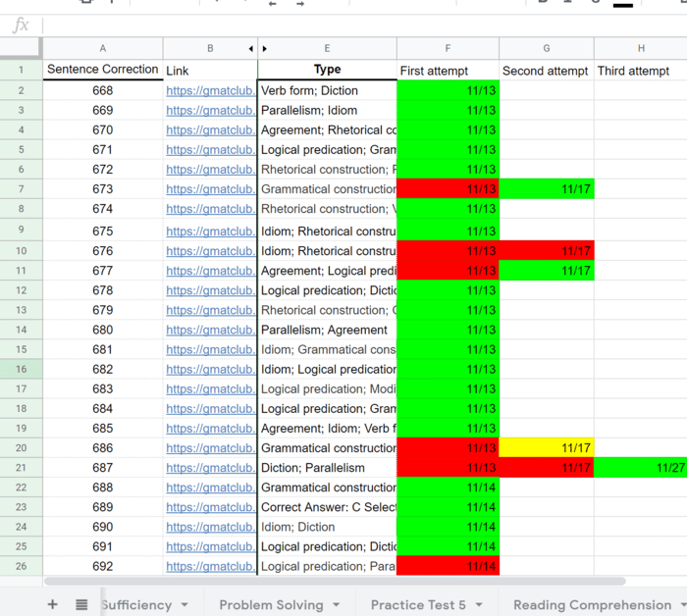Open the Reading Comprehension sheet tab
687x616 pixels.
tap(591, 605)
